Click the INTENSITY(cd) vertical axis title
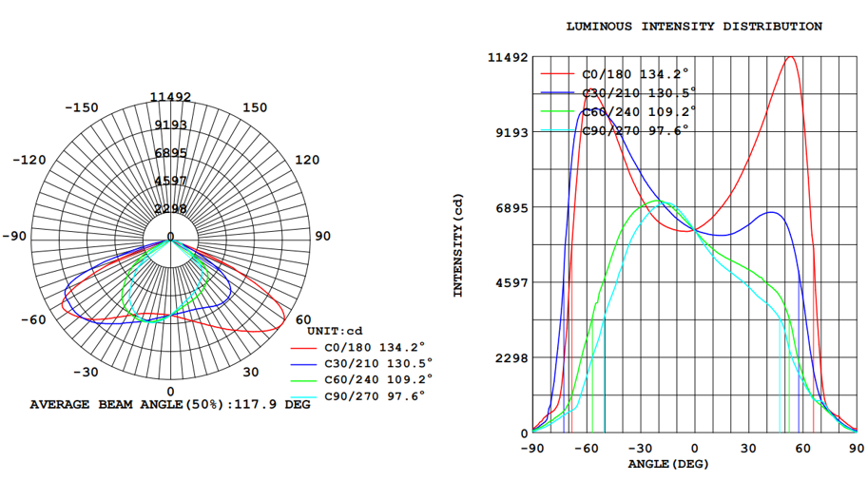 (x=458, y=245)
